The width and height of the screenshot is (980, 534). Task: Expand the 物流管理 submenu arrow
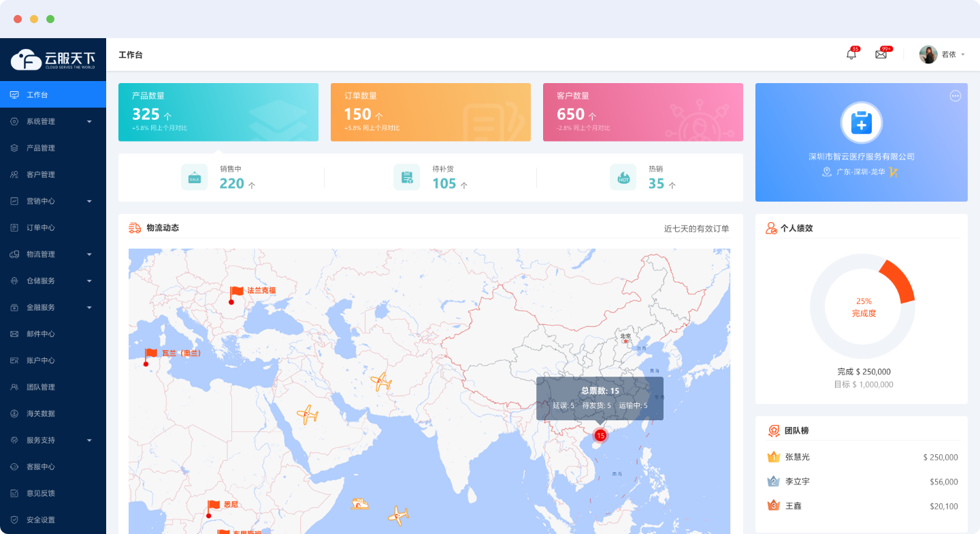89,254
